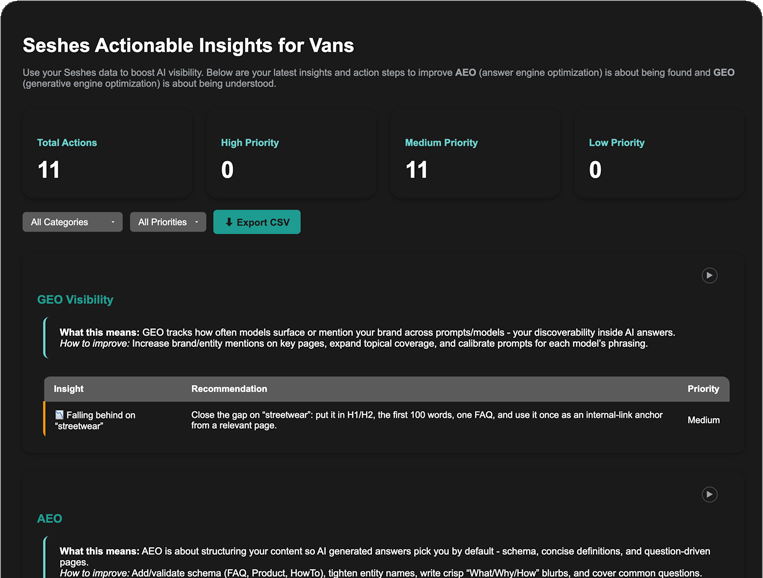
Task: Select the High Priority stat card
Action: pos(290,155)
